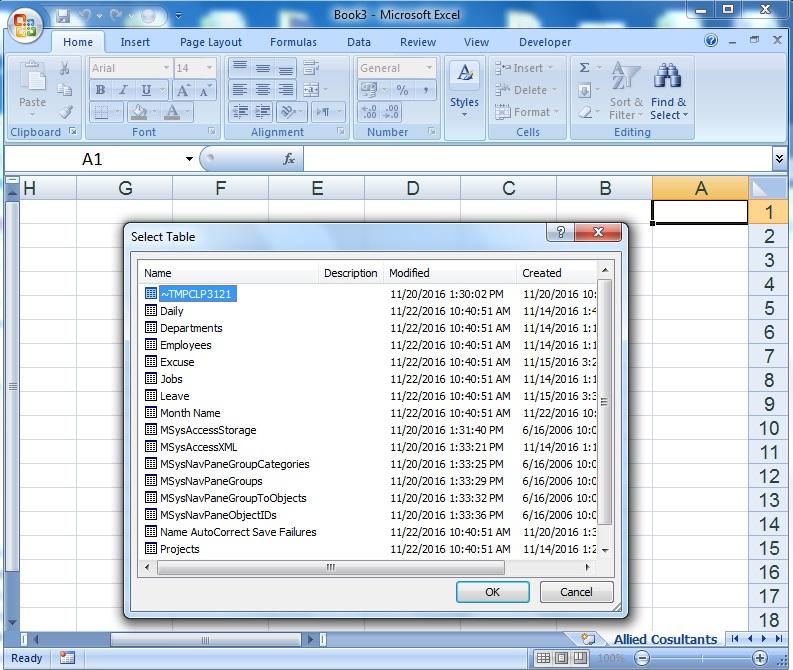Click Accounting Number Format icon
This screenshot has height=670, width=793.
369,90
